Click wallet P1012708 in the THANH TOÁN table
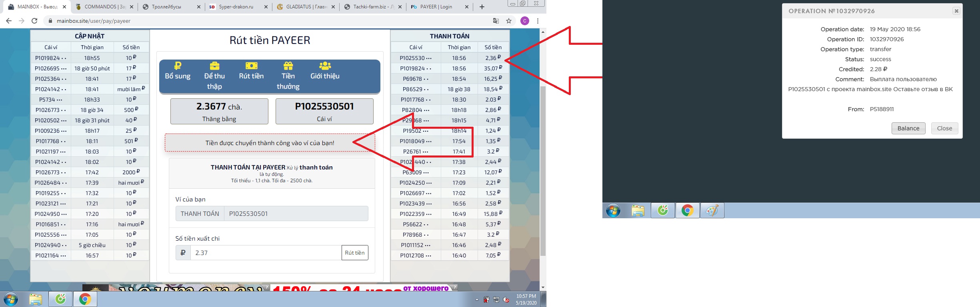 point(416,255)
